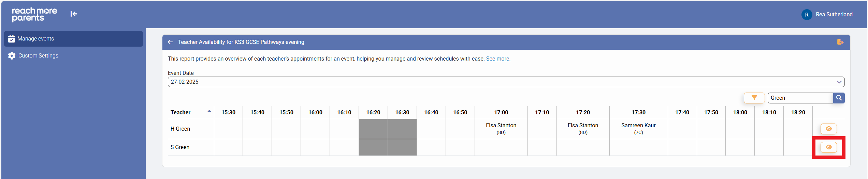Select Samreen Kaur's 17:30 appointment
The width and height of the screenshot is (868, 179).
(638, 129)
